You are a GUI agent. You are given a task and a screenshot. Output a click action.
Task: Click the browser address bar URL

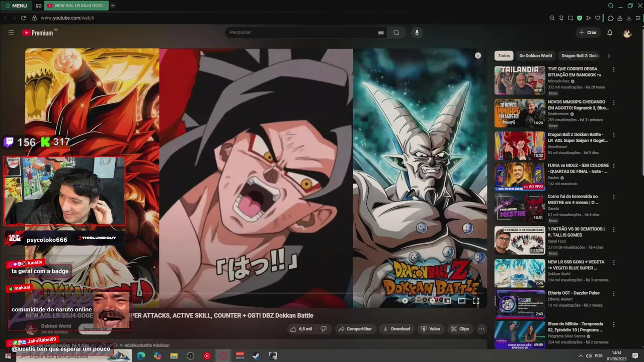tap(67, 18)
